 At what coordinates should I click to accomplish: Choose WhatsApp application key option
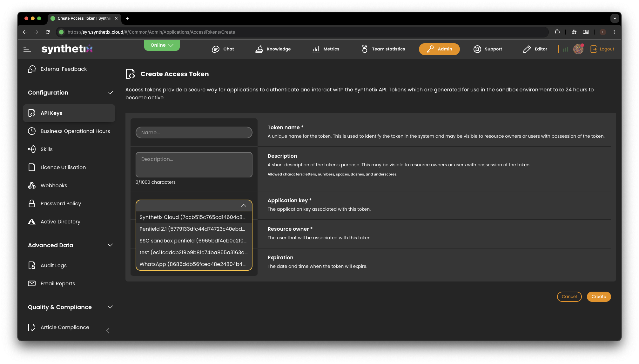pyautogui.click(x=192, y=264)
